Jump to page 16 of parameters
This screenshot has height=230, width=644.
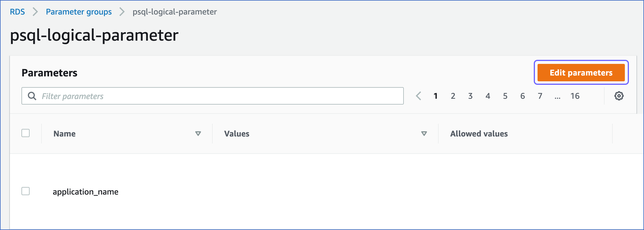point(575,96)
